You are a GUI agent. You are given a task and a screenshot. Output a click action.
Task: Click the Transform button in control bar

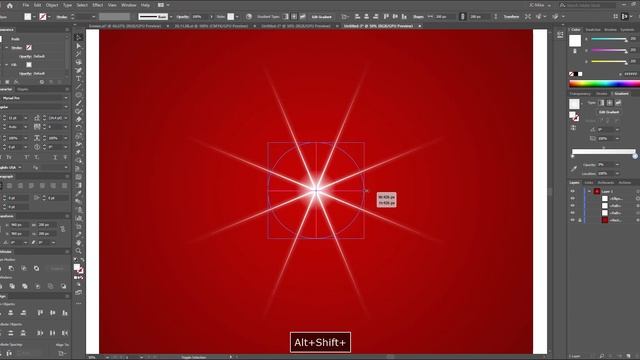coord(511,17)
